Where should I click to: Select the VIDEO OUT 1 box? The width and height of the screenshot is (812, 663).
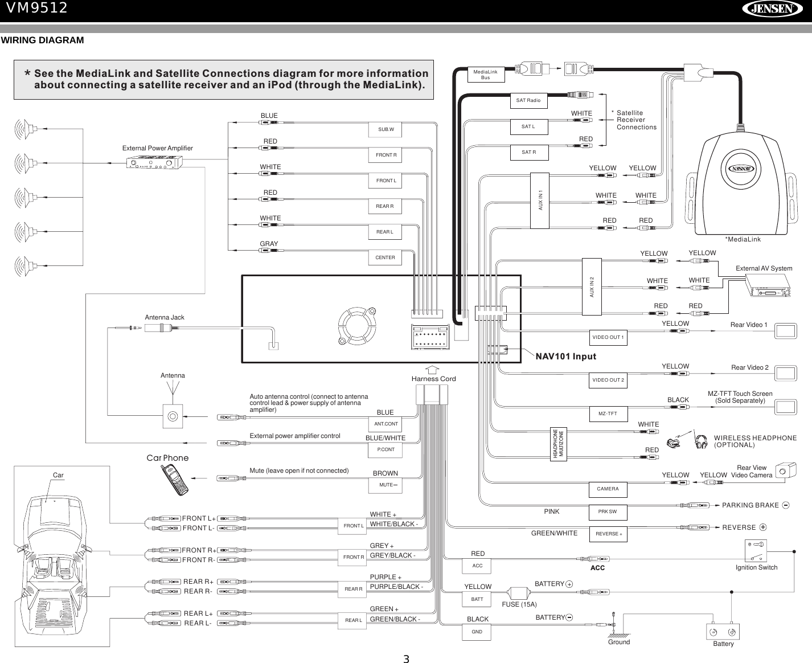click(x=608, y=338)
